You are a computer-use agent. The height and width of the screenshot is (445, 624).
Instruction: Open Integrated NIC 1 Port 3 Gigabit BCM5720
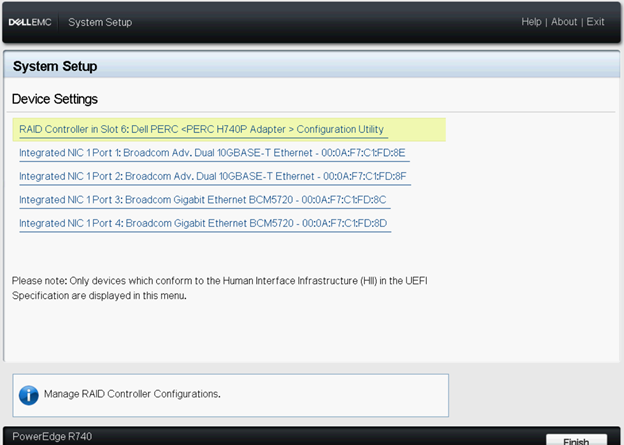click(202, 199)
